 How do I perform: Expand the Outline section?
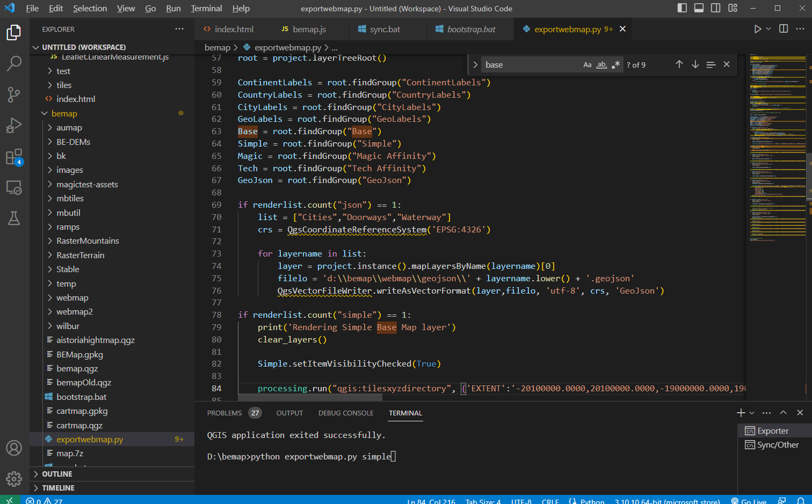coord(112,474)
